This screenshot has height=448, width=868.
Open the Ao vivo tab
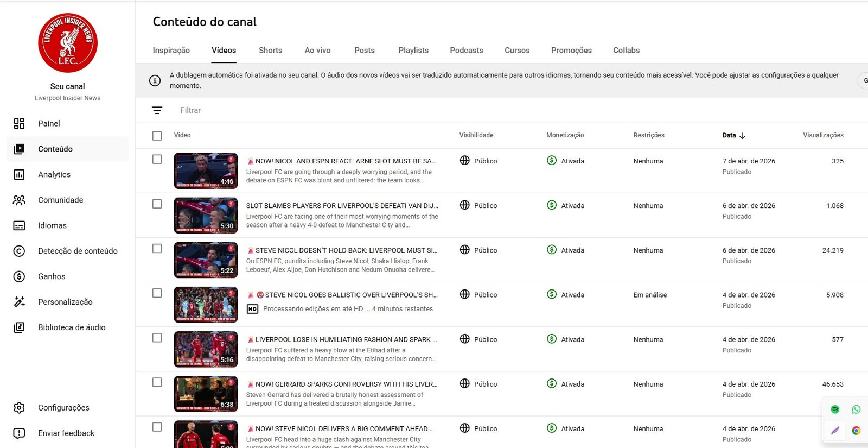317,51
